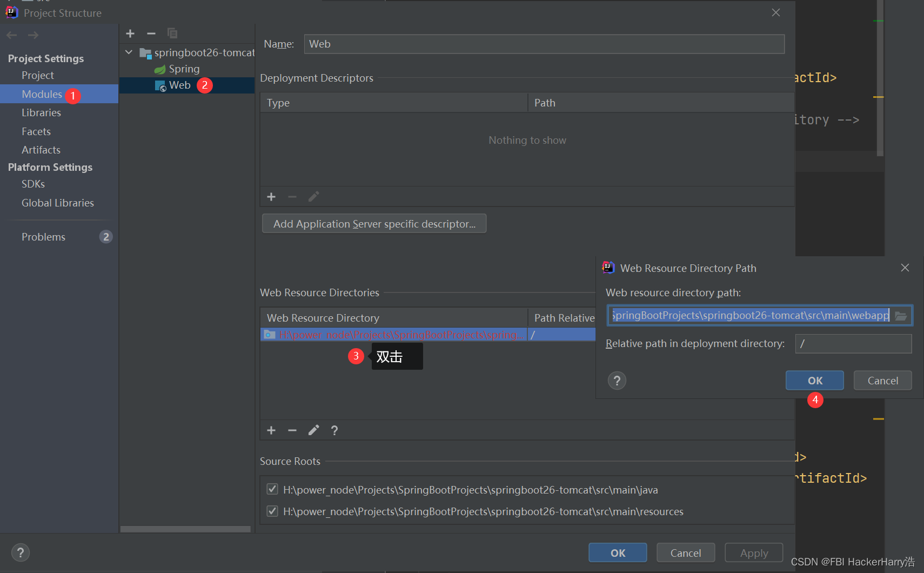924x573 pixels.
Task: Click Add Application Server specific descriptor
Action: (374, 224)
